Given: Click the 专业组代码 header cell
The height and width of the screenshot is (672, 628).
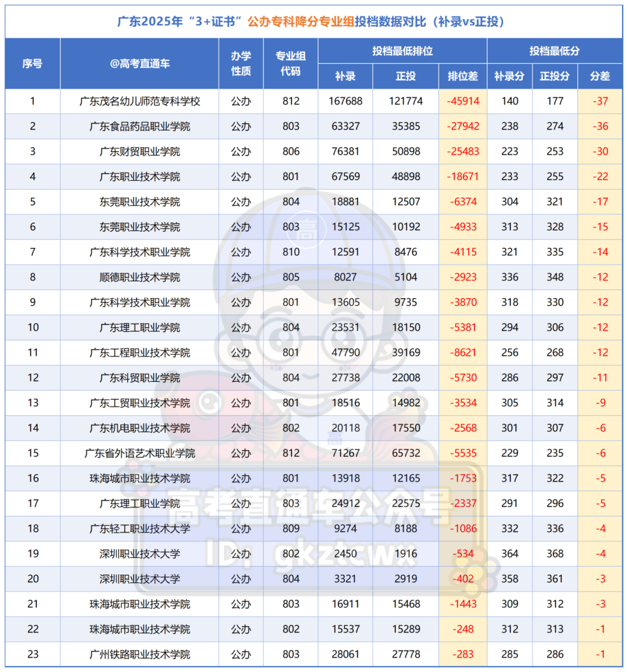Looking at the screenshot, I should 290,63.
